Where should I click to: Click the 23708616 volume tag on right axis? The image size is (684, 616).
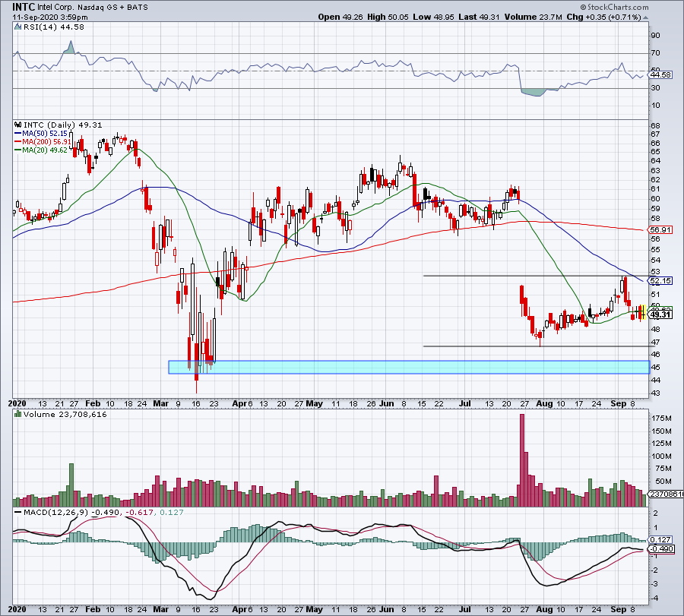point(666,494)
